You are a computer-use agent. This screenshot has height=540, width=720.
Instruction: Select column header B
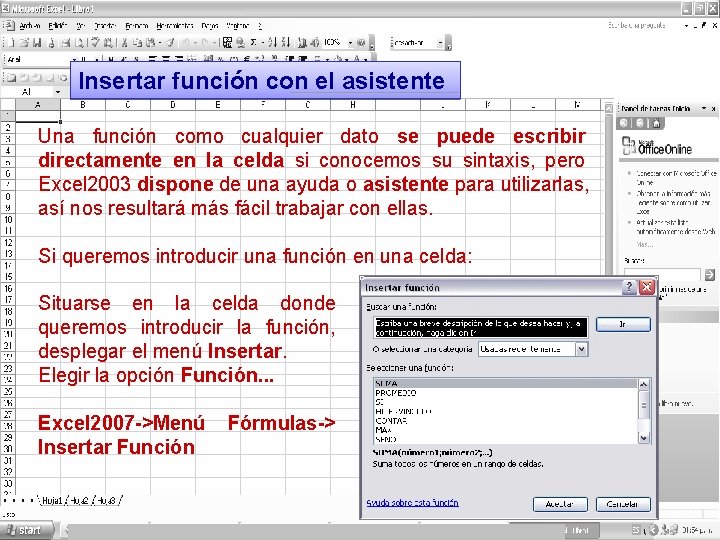(x=83, y=105)
